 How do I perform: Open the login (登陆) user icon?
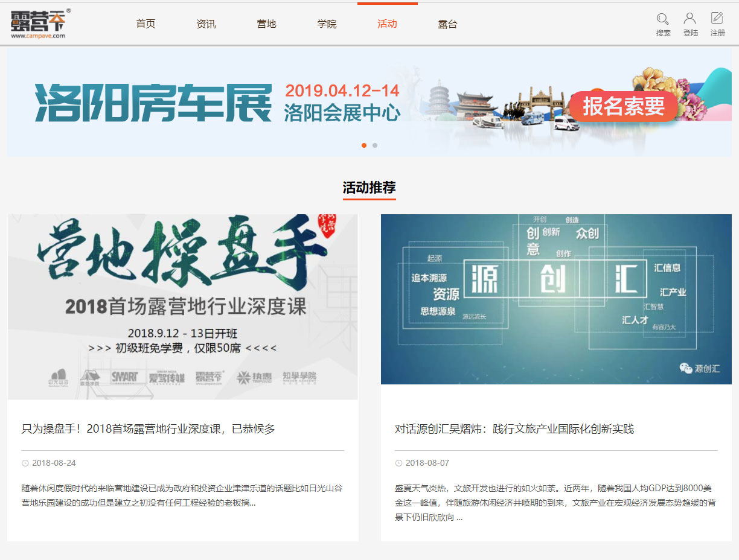pyautogui.click(x=690, y=19)
